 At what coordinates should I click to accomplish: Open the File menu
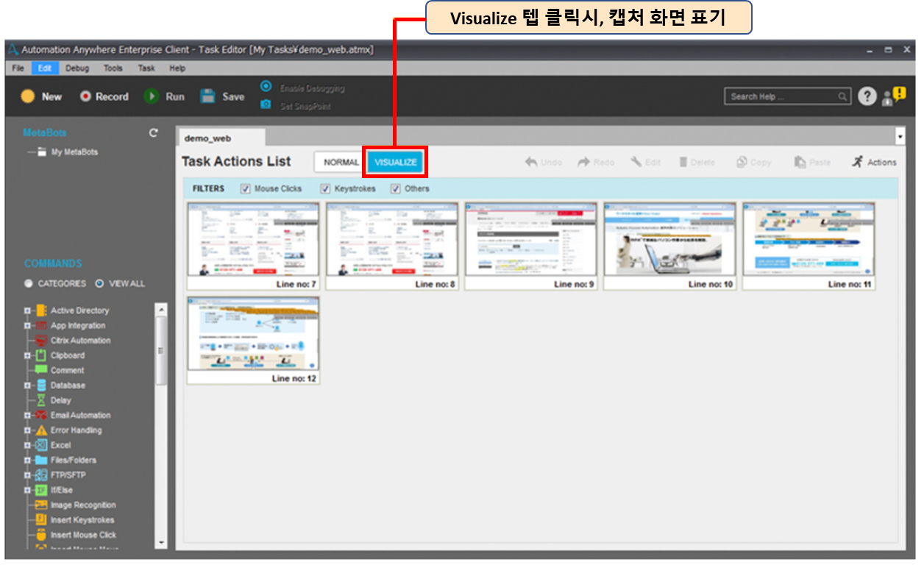click(18, 68)
